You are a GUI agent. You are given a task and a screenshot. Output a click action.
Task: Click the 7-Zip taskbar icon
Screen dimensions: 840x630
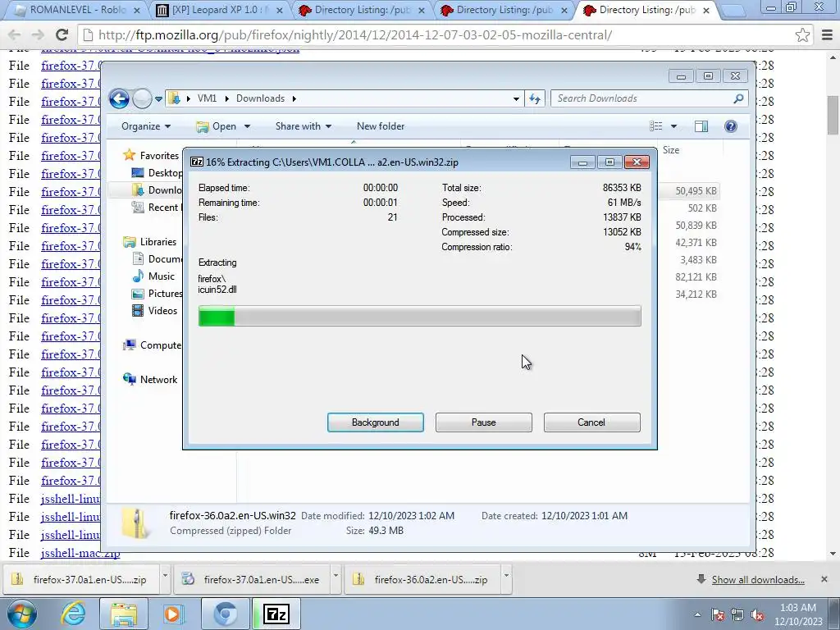point(276,614)
